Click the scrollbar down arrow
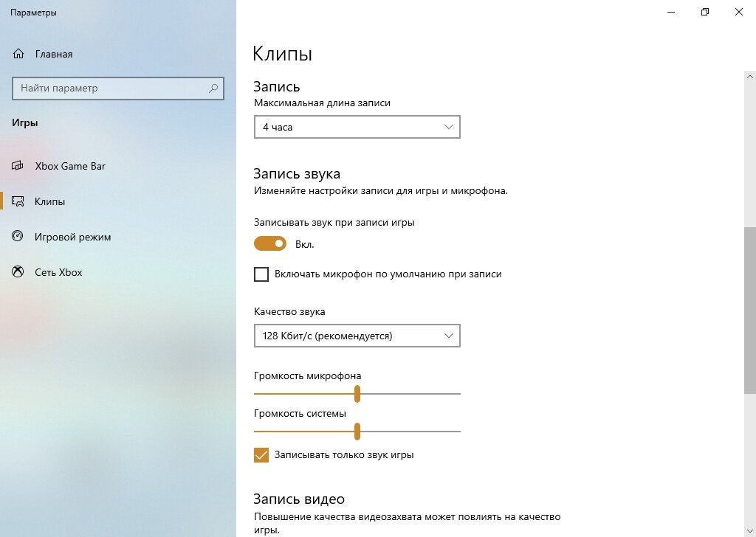The height and width of the screenshot is (537, 756). point(750,530)
